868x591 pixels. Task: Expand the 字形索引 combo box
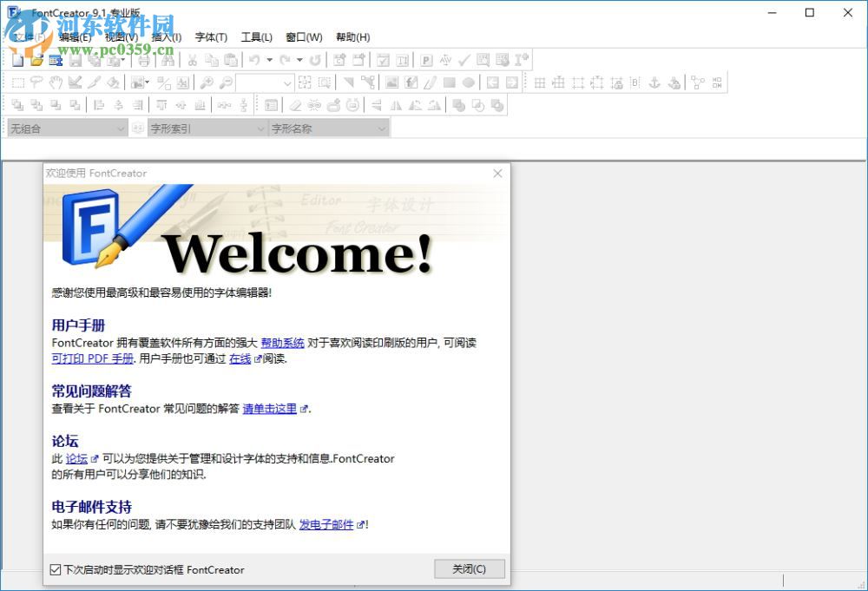point(260,128)
